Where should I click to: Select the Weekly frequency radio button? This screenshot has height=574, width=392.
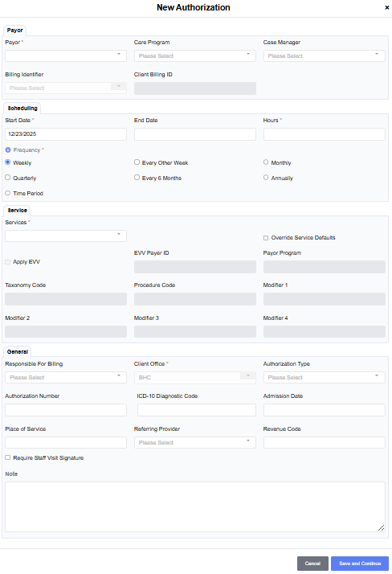click(8, 162)
